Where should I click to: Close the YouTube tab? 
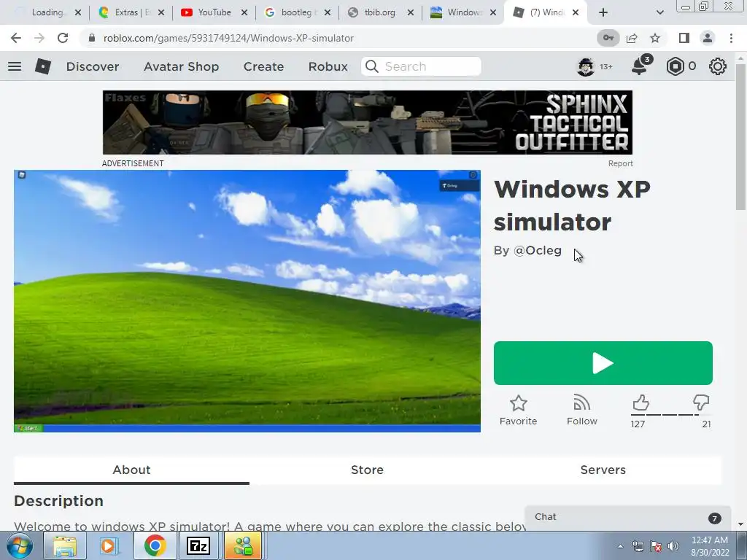244,13
